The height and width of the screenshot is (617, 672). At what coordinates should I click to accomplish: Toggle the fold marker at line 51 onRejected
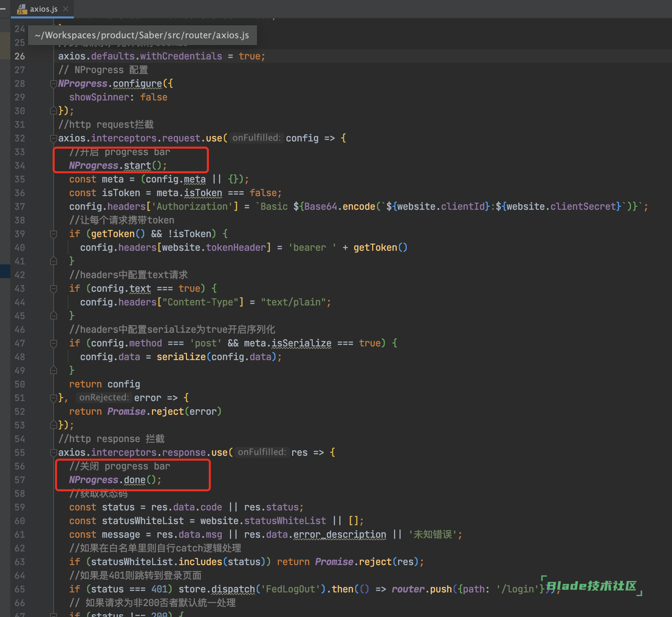53,398
